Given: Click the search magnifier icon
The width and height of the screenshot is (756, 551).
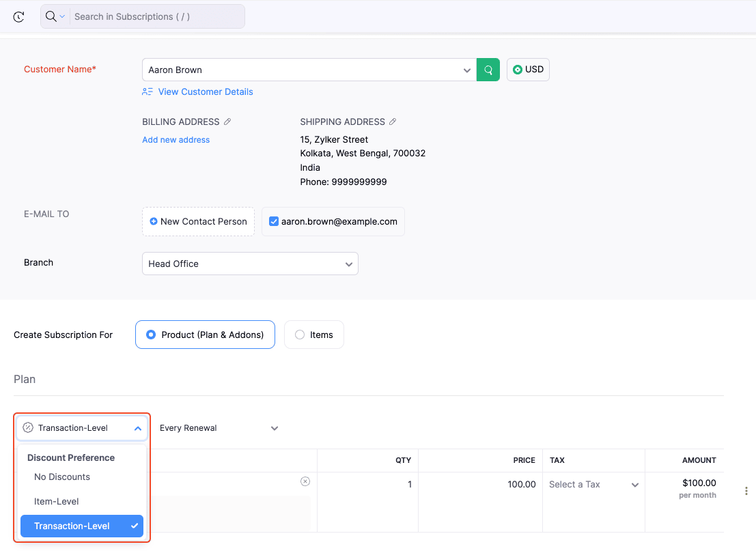Looking at the screenshot, I should 51,16.
